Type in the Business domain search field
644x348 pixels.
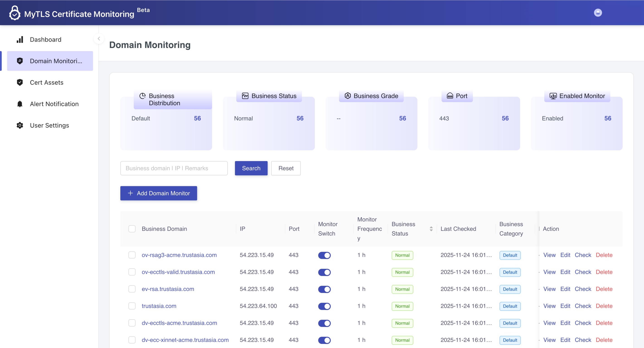(x=174, y=168)
